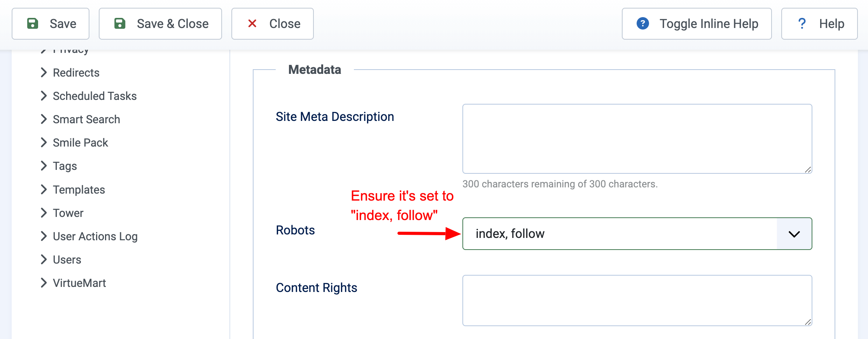Select User Actions Log in sidebar
This screenshot has height=339, width=868.
(x=95, y=236)
